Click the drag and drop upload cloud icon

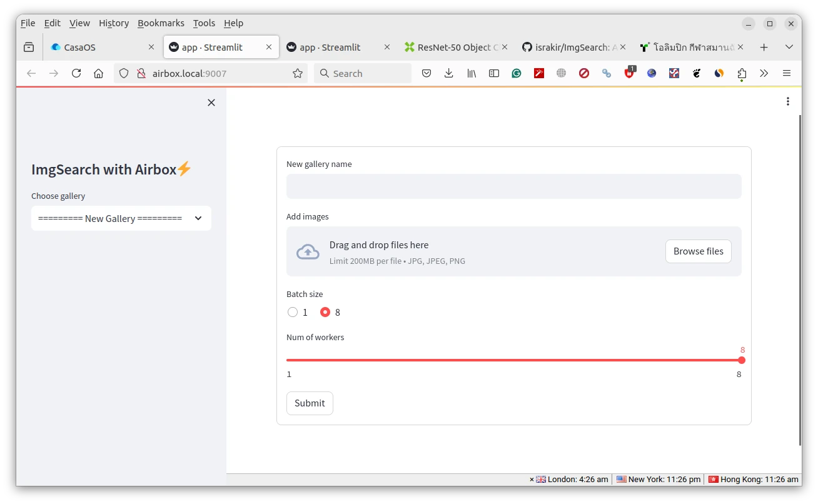point(308,251)
